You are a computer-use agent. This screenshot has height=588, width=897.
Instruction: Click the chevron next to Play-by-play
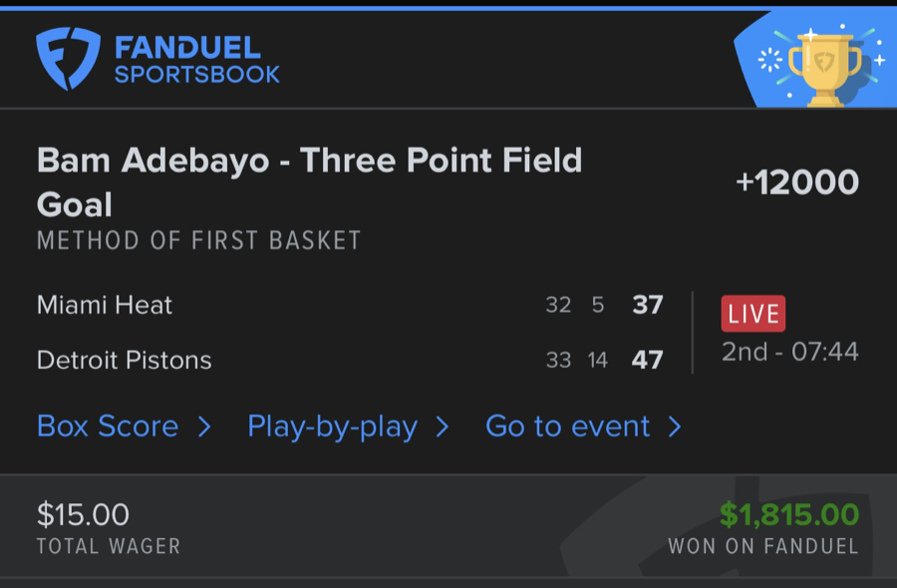443,428
